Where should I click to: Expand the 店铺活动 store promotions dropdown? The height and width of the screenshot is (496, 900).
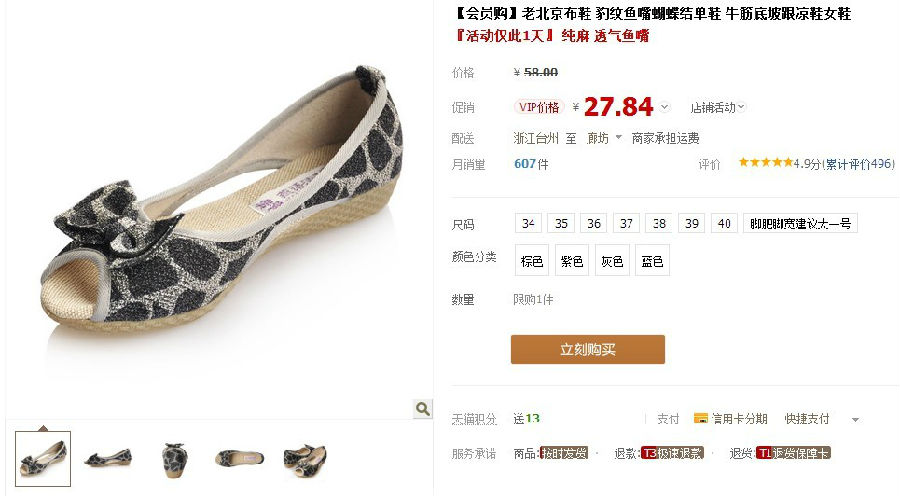[717, 107]
